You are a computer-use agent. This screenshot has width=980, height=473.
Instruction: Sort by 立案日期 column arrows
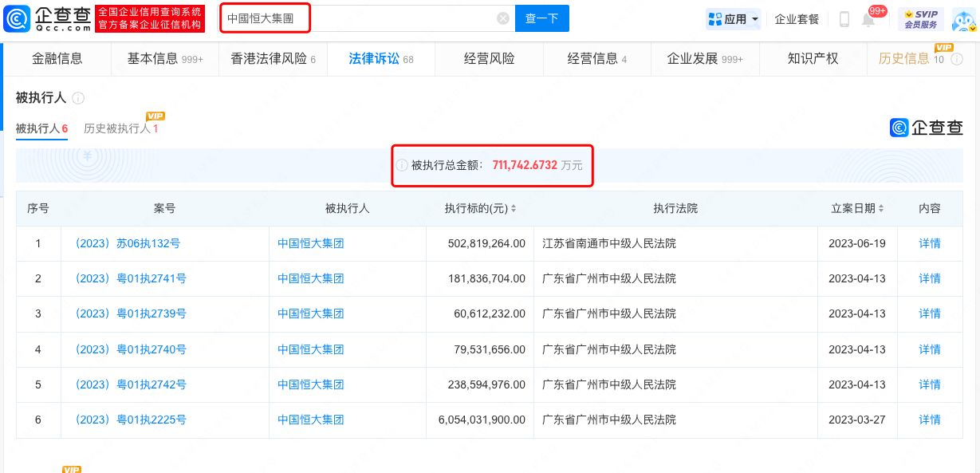[x=881, y=208]
